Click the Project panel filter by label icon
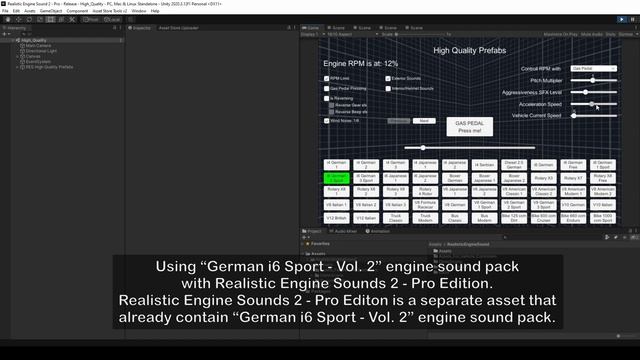 click(x=616, y=237)
